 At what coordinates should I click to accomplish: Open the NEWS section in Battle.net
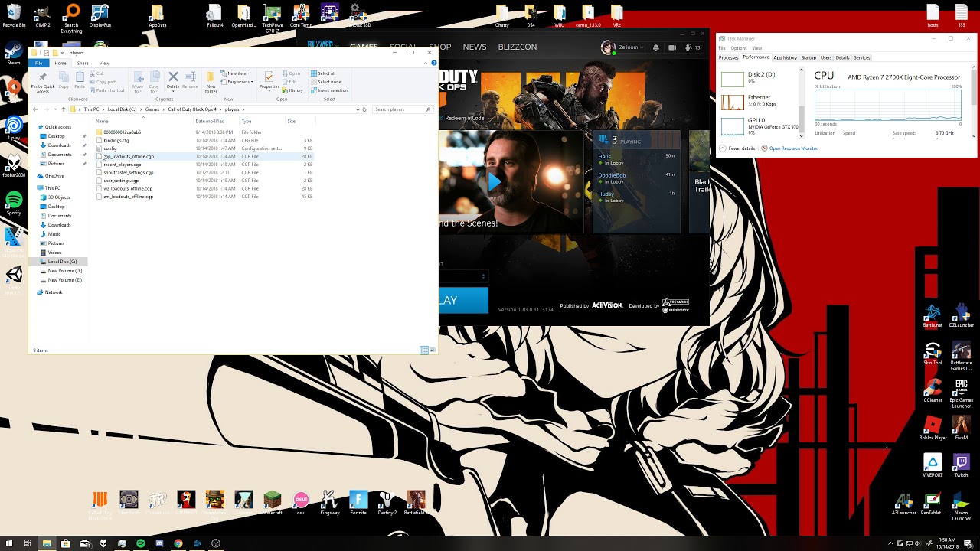(x=474, y=47)
